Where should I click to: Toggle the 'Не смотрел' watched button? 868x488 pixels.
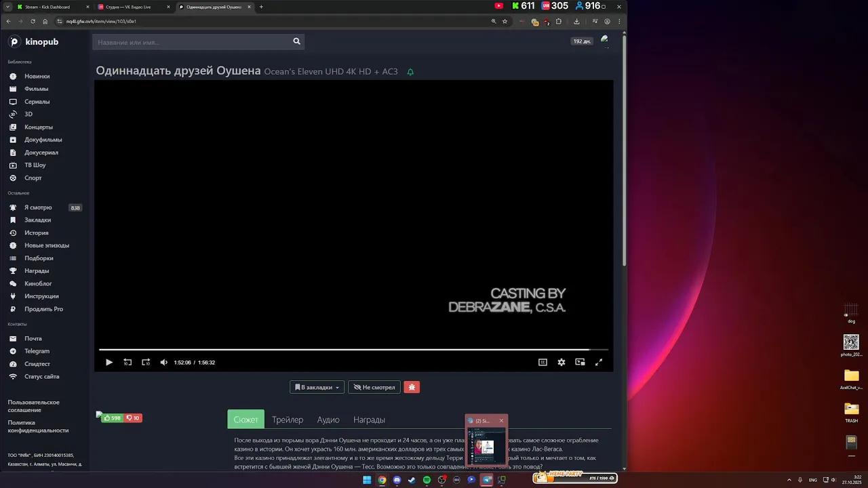click(374, 387)
